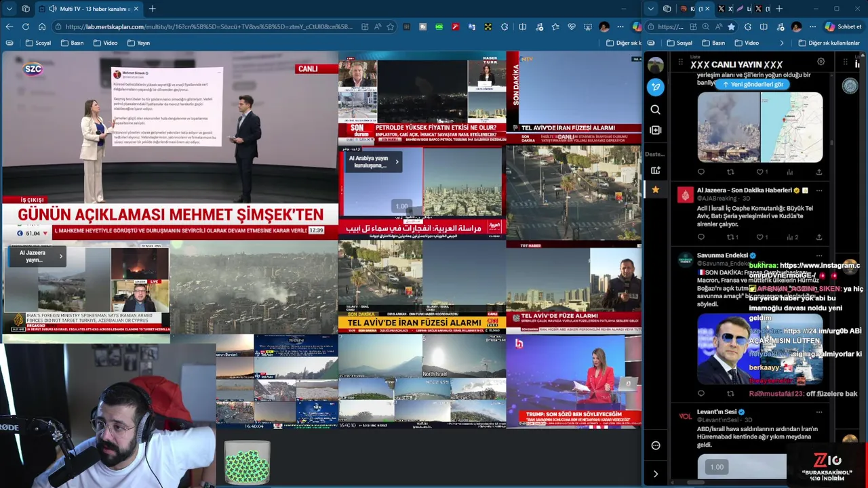868x488 pixels.
Task: Open Al Jazeera - Son Dakika Haberleri profile
Action: 744,190
